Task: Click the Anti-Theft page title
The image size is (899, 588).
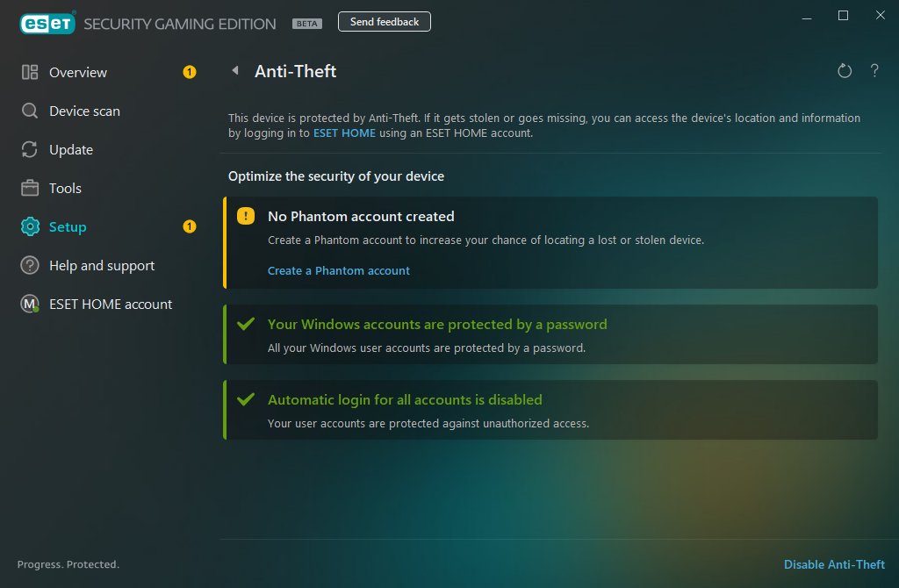Action: coord(295,71)
